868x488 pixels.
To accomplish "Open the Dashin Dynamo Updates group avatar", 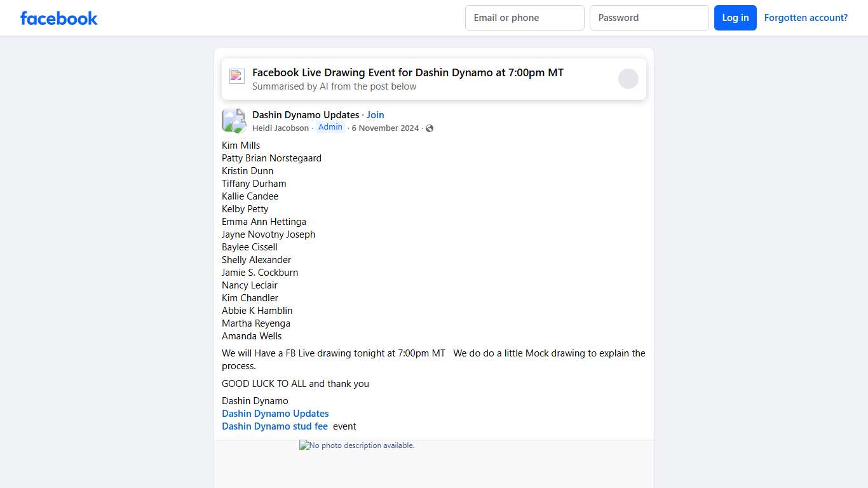I will [233, 121].
